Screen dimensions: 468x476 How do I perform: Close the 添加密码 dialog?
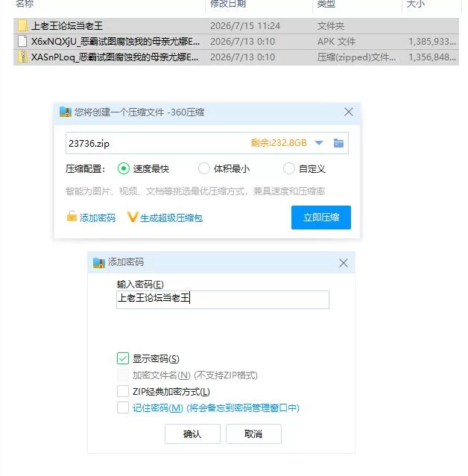(x=344, y=263)
